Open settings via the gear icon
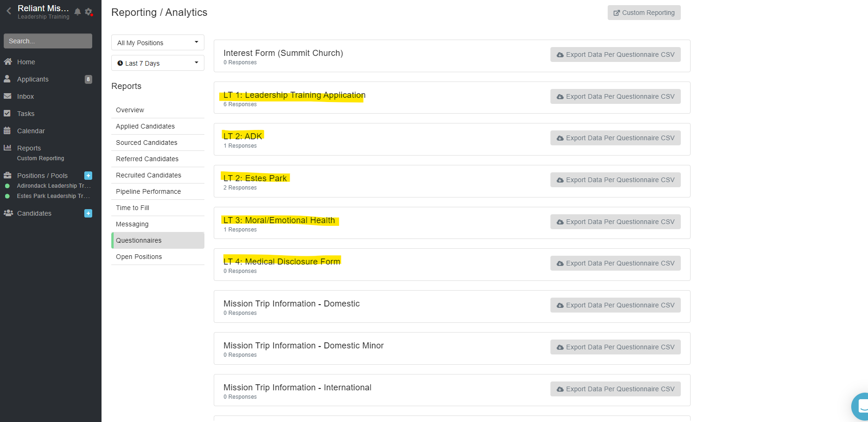Screen dimensions: 868x422 pyautogui.click(x=88, y=12)
